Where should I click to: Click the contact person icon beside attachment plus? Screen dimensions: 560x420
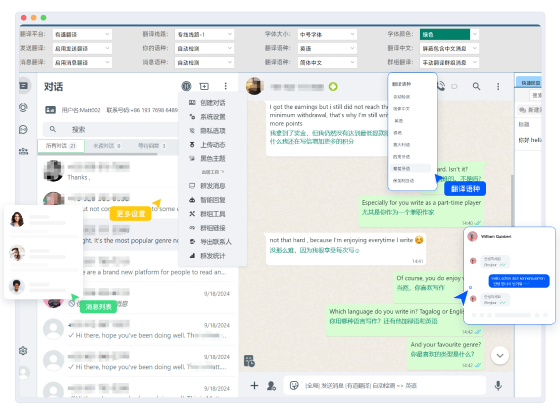coord(271,385)
